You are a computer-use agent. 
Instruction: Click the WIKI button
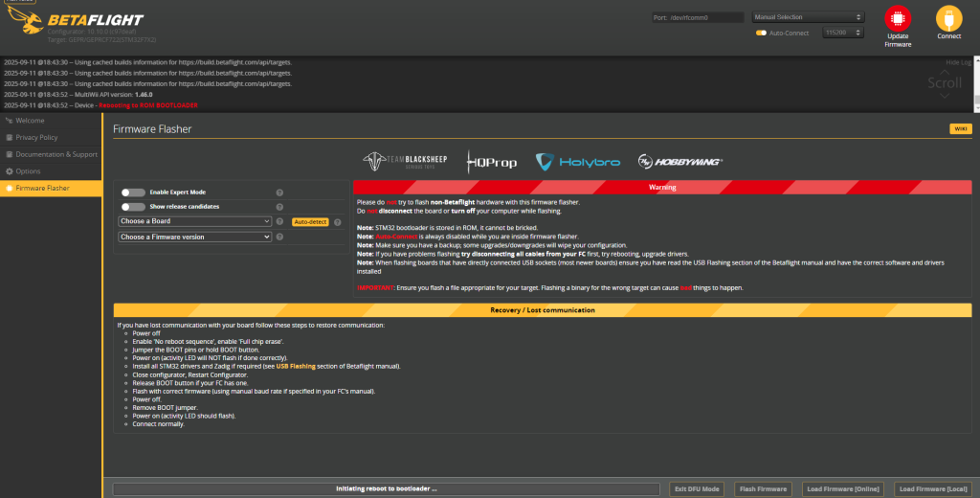(961, 129)
